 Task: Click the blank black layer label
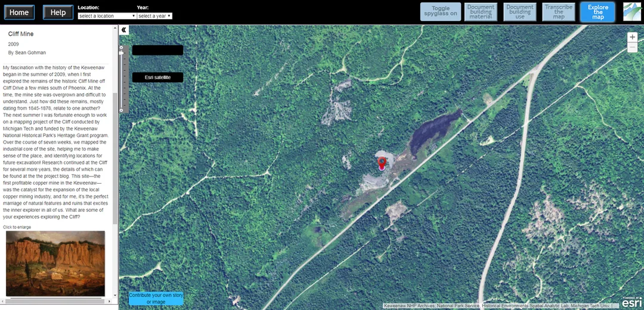157,50
